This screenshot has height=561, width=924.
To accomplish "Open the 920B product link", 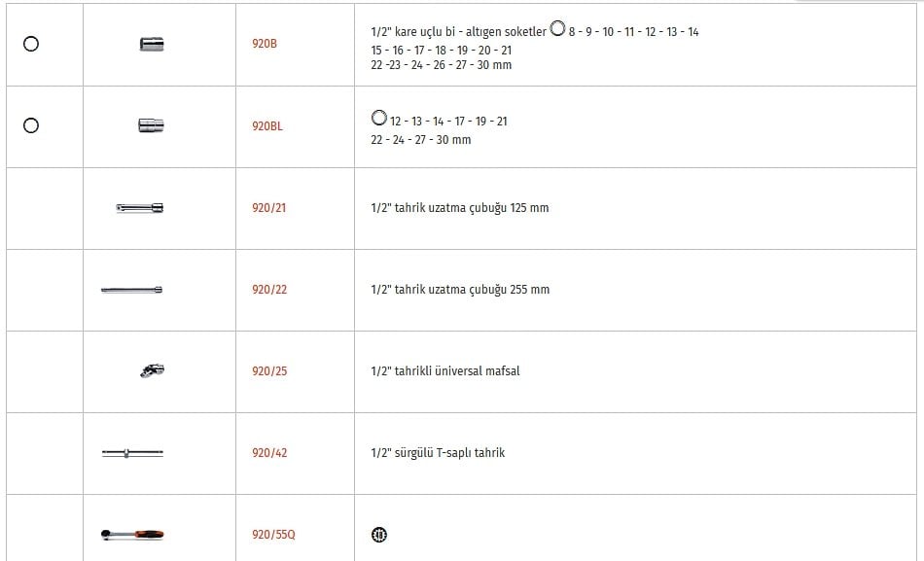I will (x=265, y=44).
